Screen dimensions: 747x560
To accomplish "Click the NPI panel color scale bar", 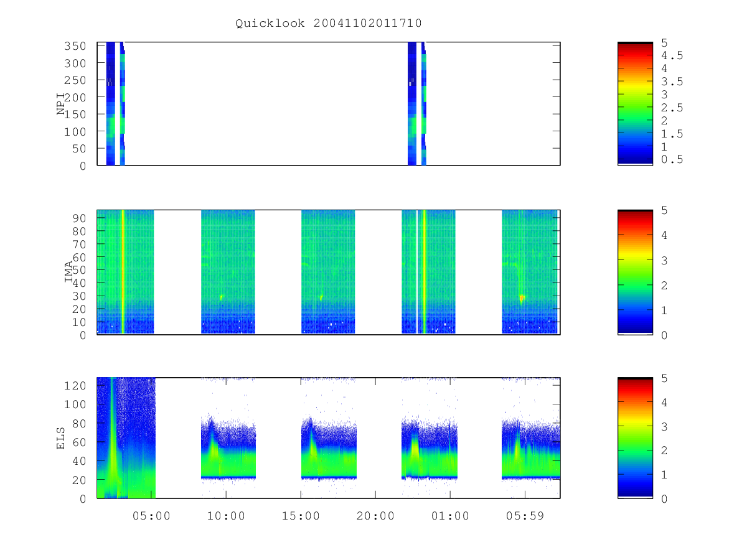I will (x=635, y=103).
